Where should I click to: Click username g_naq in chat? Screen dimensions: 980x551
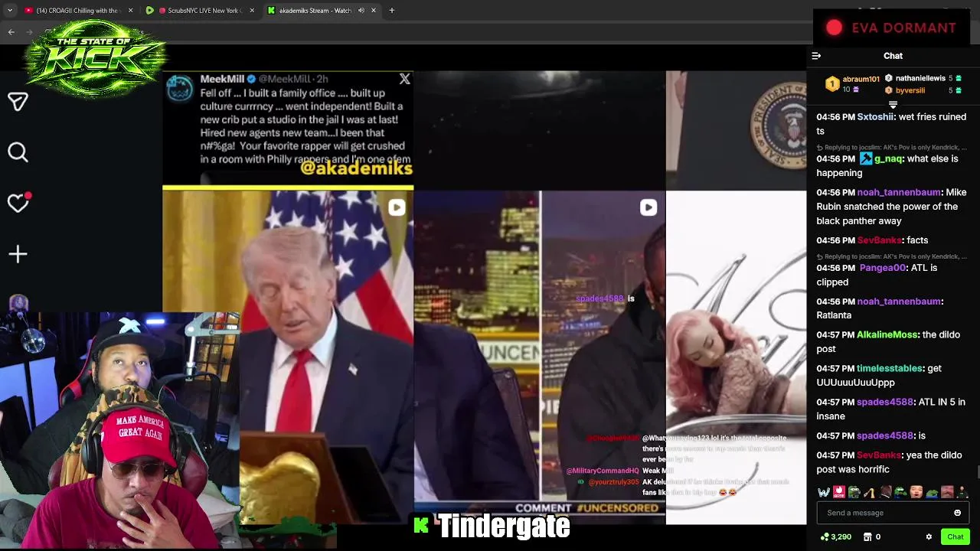pos(888,158)
